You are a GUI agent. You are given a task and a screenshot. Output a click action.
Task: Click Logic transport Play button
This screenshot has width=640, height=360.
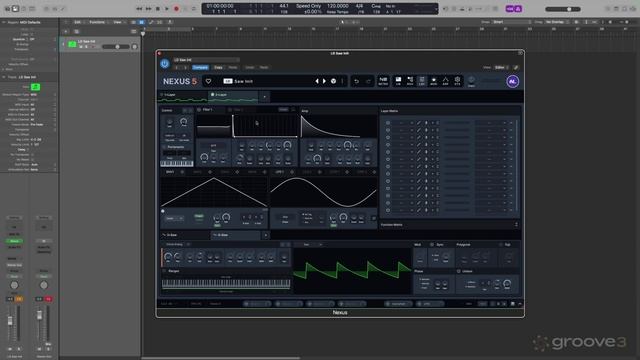[x=167, y=9]
